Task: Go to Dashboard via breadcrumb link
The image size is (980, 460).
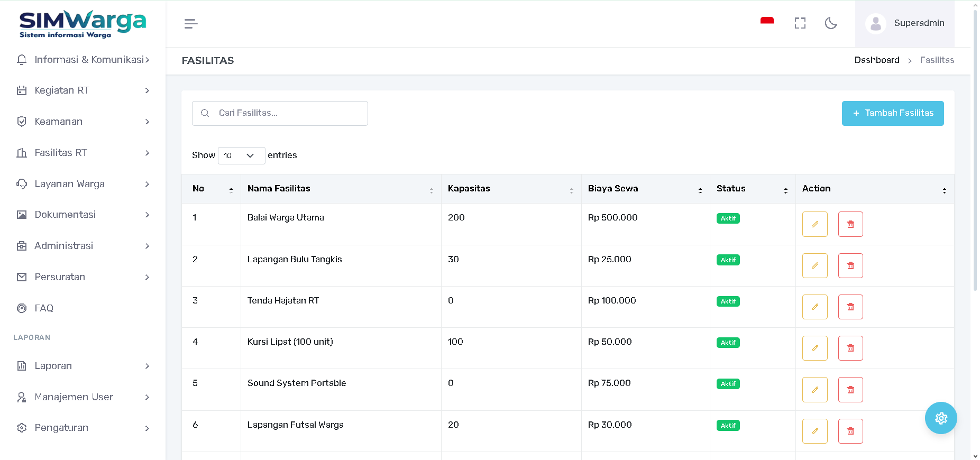Action: tap(876, 60)
